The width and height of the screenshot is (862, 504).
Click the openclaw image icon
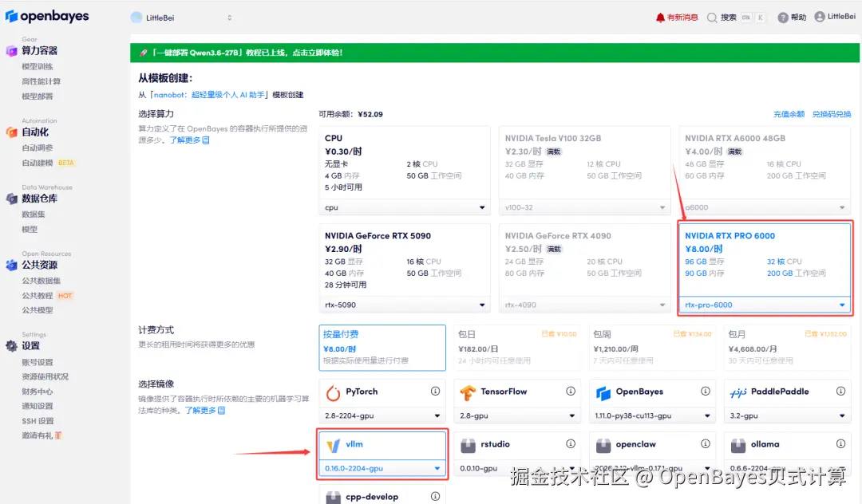click(603, 445)
